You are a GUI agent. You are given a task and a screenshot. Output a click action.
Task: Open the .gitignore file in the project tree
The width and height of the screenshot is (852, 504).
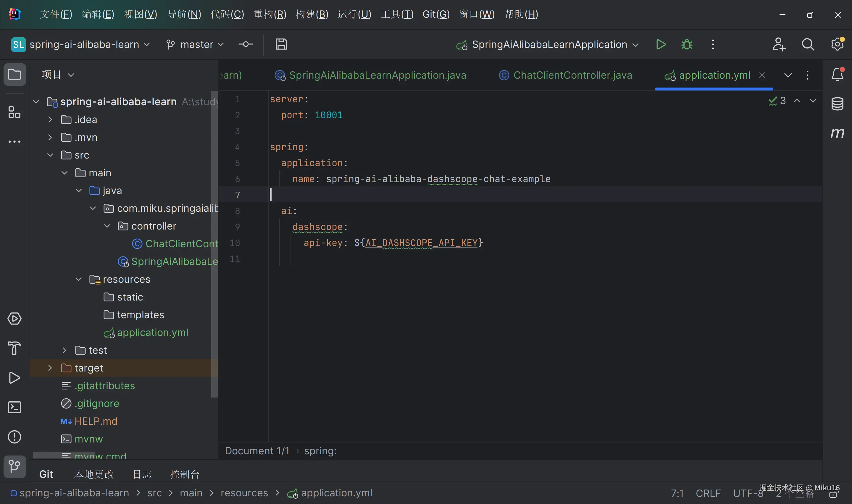pos(97,403)
